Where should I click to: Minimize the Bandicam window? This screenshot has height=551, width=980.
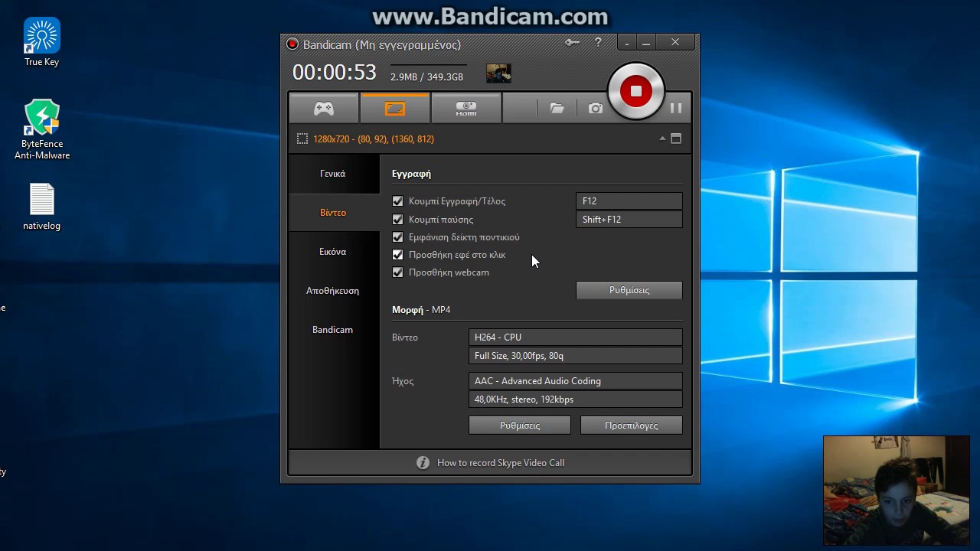646,43
